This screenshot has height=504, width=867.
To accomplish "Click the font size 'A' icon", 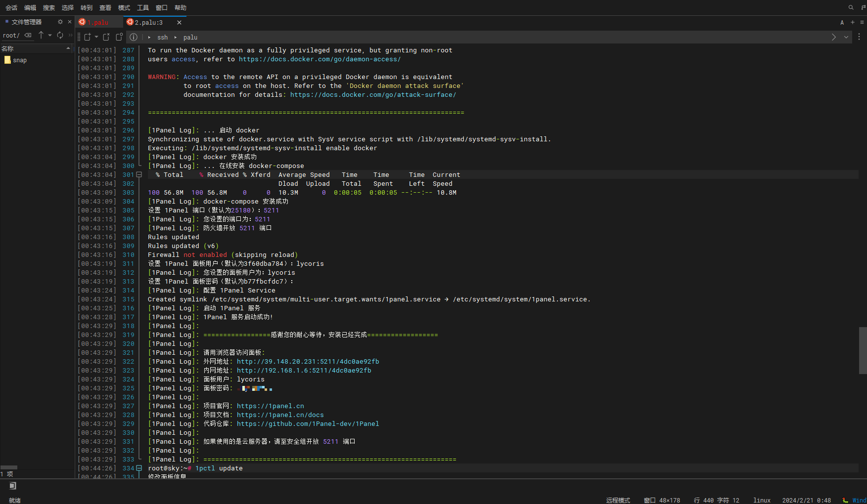I will pos(842,22).
